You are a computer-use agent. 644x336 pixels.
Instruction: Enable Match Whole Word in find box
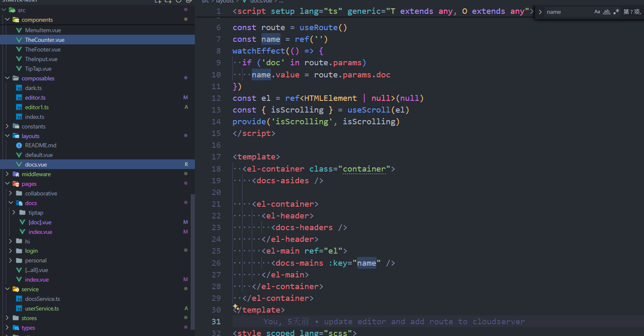coord(606,12)
